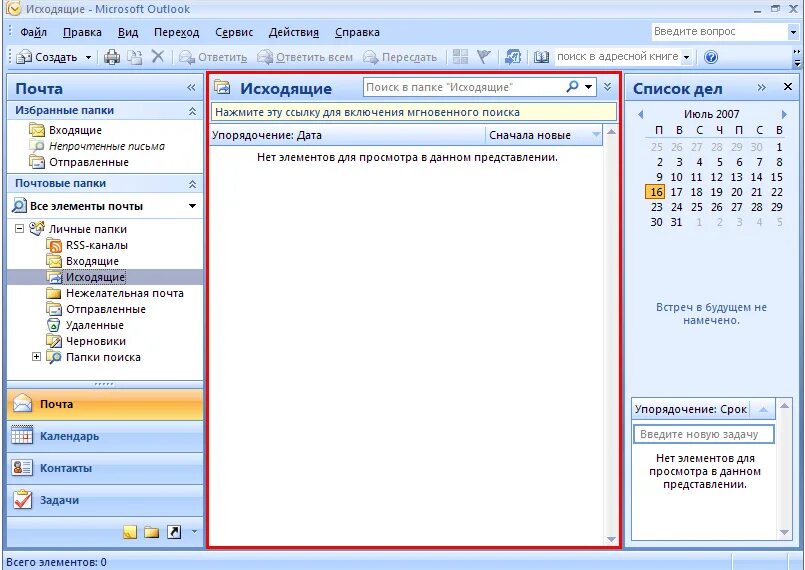805x570 pixels.
Task: Click the Send/Receive toolbar icon
Action: point(513,57)
